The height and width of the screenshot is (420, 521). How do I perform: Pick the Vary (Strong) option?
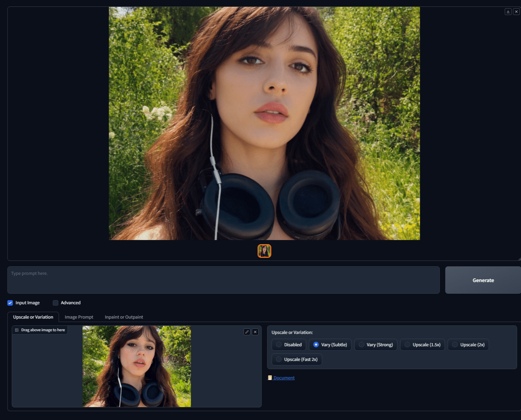pos(361,345)
